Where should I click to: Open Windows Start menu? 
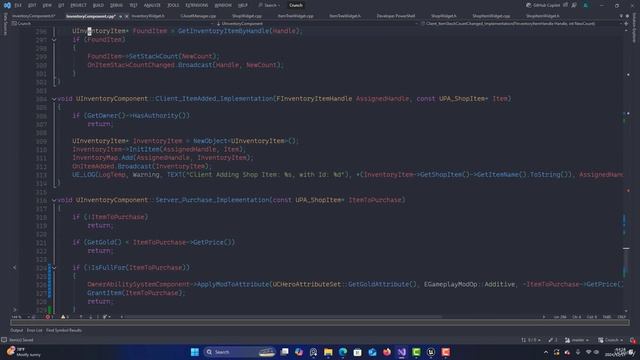pos(195,352)
